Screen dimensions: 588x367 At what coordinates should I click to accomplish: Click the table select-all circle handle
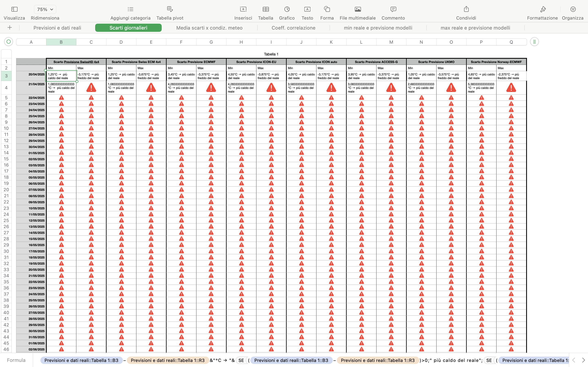[9, 42]
